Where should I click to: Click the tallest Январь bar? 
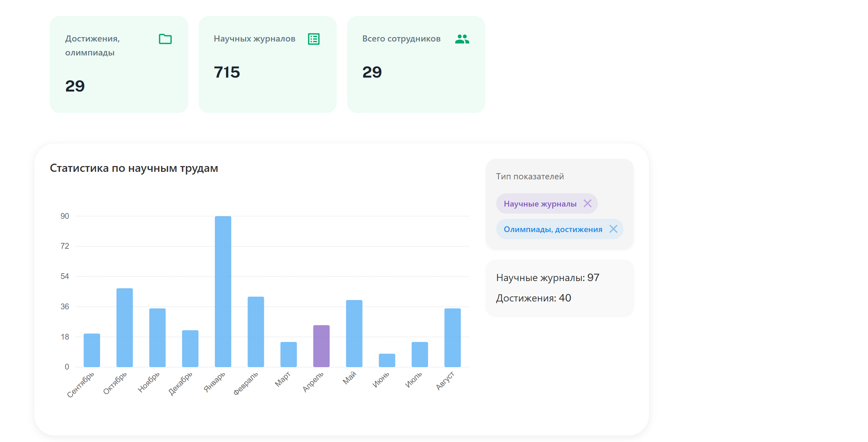[x=223, y=292]
